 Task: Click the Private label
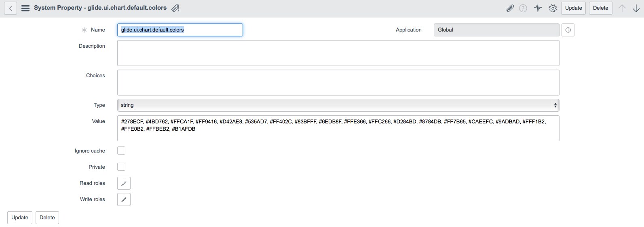point(97,167)
